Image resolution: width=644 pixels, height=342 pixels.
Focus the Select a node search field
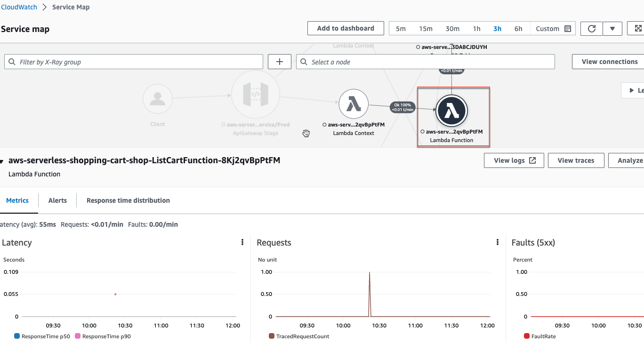click(426, 62)
